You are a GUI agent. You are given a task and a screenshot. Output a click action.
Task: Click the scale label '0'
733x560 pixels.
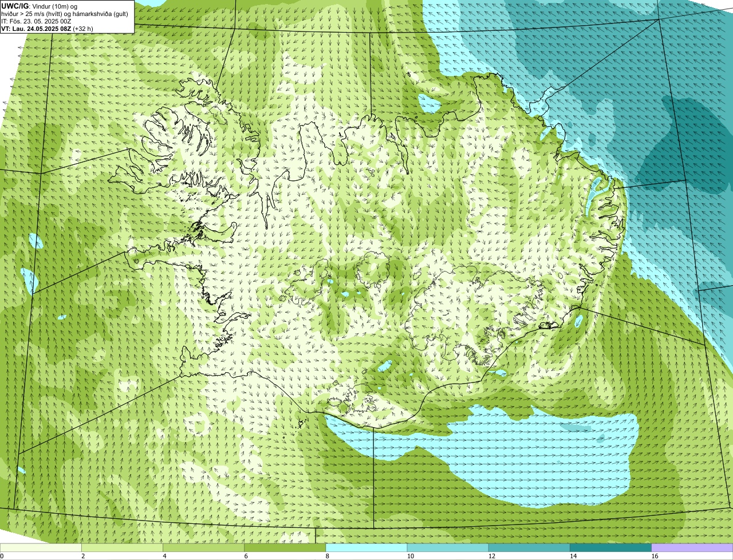[x=2, y=556]
